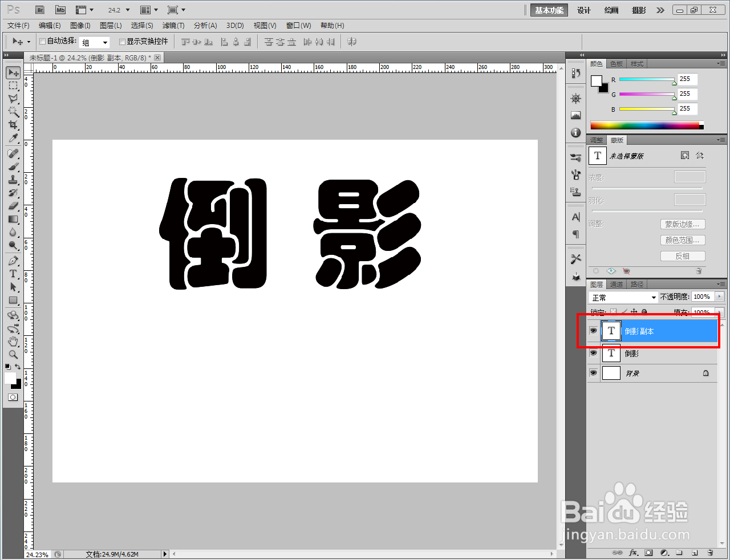
Task: Hide the 背景 layer
Action: tap(593, 373)
